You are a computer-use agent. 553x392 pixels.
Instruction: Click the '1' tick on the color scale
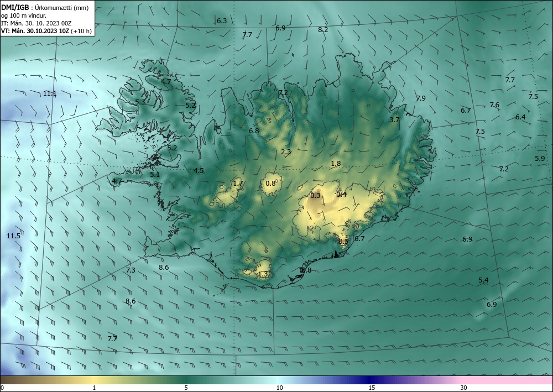coord(94,388)
